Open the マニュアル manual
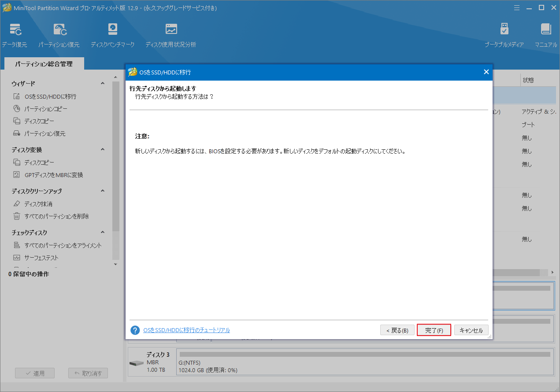Viewport: 560px width, 392px height. point(546,35)
